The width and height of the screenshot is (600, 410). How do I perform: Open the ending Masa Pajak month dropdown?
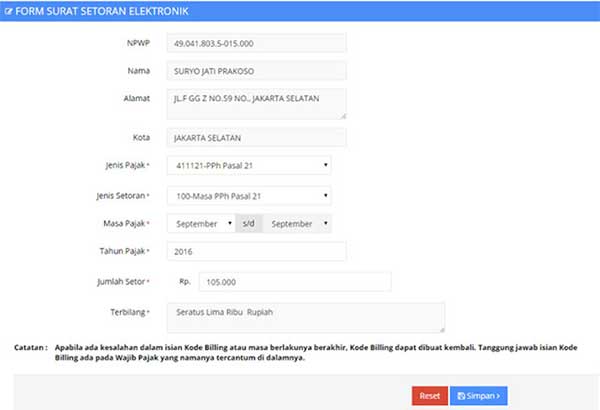pos(297,224)
